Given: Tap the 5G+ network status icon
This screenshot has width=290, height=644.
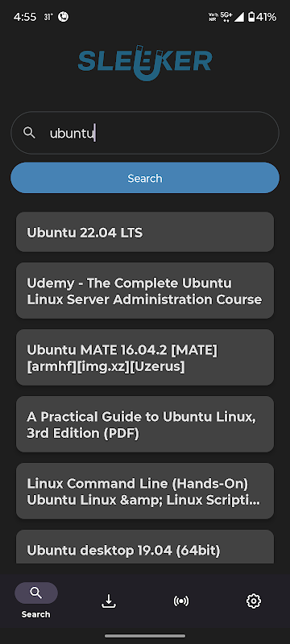Looking at the screenshot, I should [x=226, y=16].
